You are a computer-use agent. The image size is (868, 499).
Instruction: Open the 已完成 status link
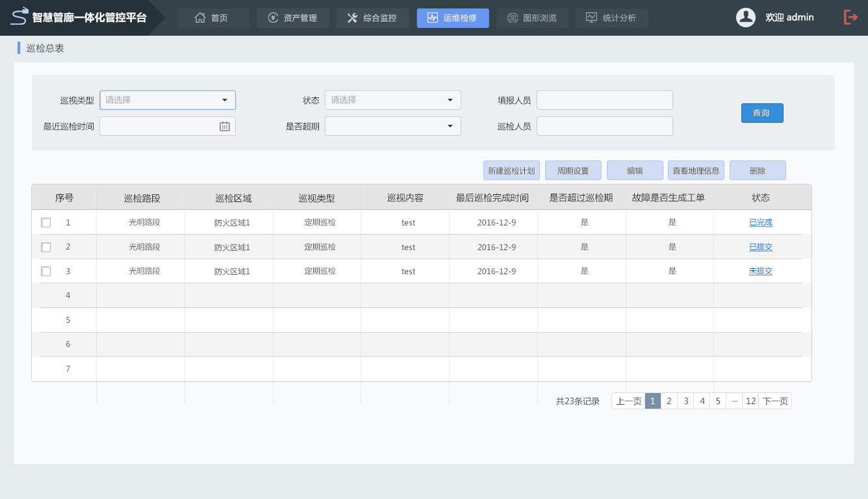pos(760,222)
